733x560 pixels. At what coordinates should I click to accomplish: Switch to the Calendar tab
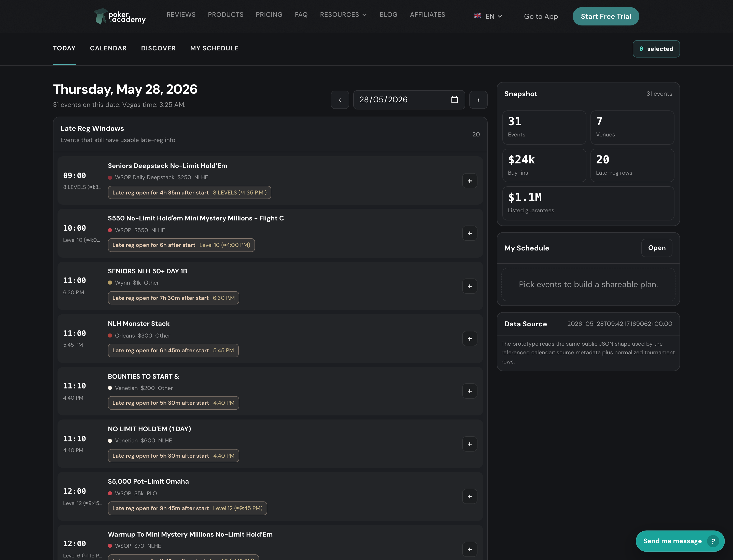tap(108, 48)
